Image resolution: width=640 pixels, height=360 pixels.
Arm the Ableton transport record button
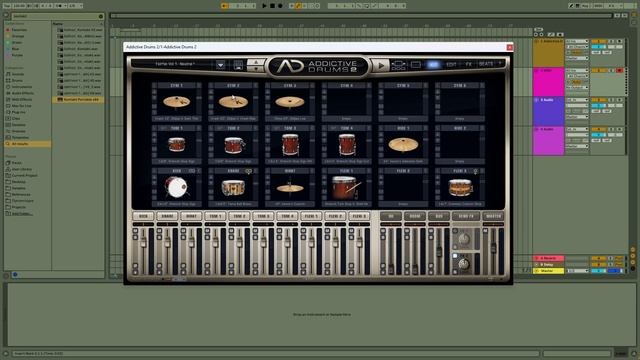280,6
